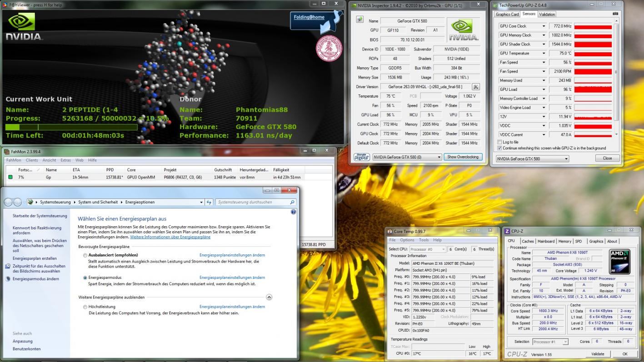Go back in the Control Panel window

pyautogui.click(x=9, y=202)
